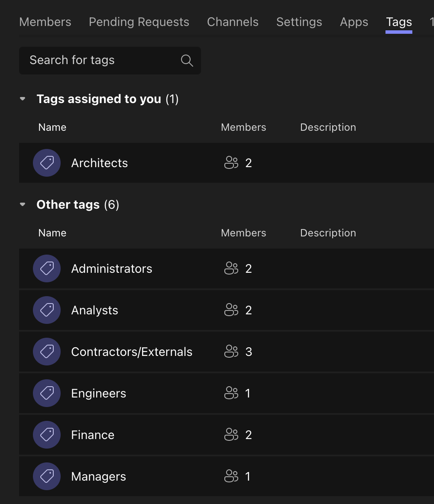Click the Contractors/Externals tag icon
This screenshot has width=434, height=504.
(x=47, y=352)
